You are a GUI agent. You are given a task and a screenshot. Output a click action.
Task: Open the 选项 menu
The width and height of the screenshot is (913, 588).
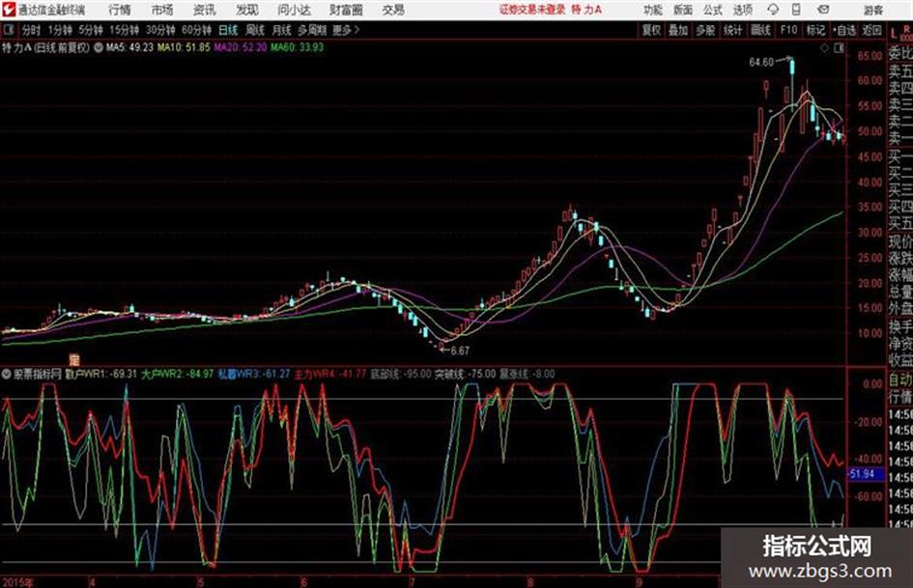(742, 10)
